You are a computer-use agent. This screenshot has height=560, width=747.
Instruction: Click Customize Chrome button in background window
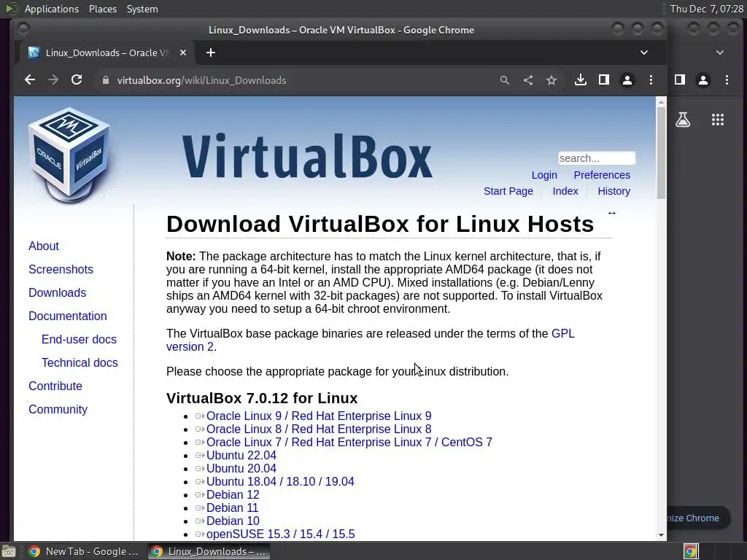pyautogui.click(x=698, y=518)
